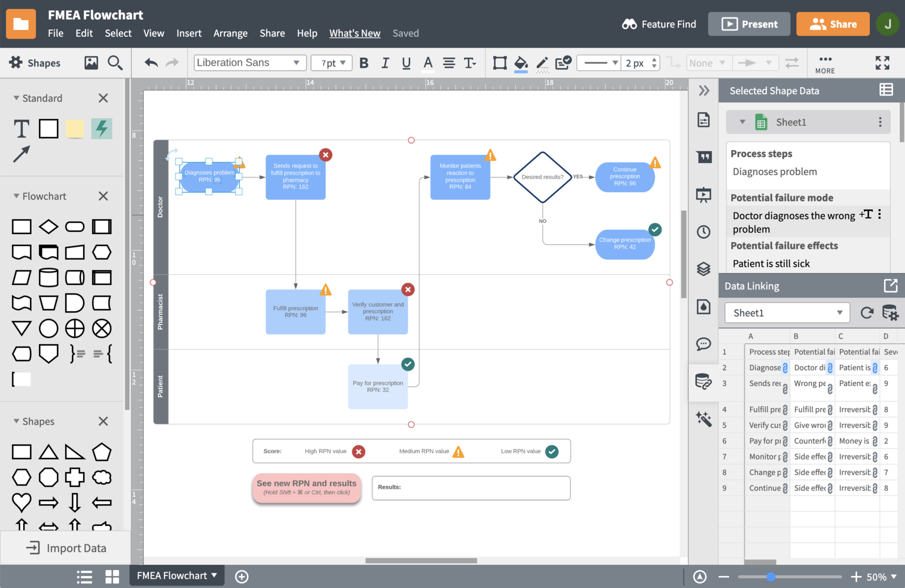Click the Feature Find binoculars icon
Image resolution: width=905 pixels, height=588 pixels.
[629, 24]
